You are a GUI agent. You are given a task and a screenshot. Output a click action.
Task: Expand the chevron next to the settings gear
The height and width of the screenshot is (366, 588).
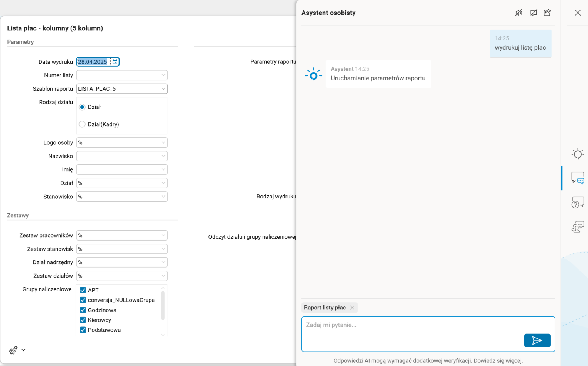pos(23,350)
